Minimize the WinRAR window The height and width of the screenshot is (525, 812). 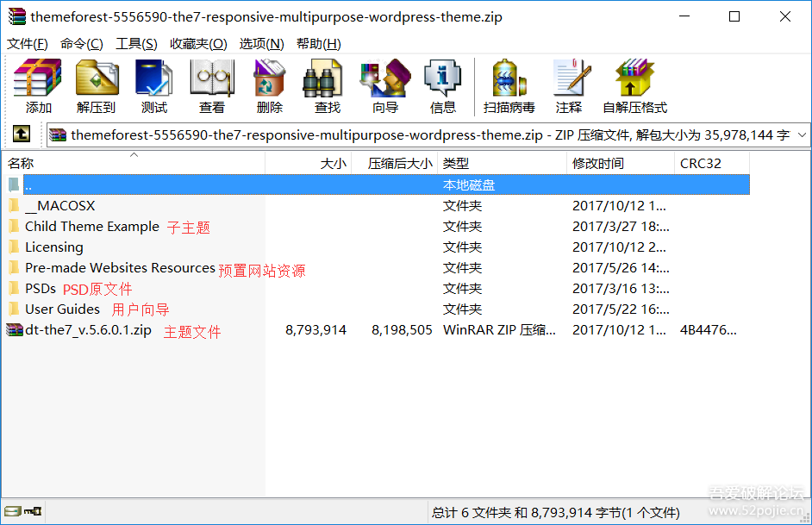(684, 16)
